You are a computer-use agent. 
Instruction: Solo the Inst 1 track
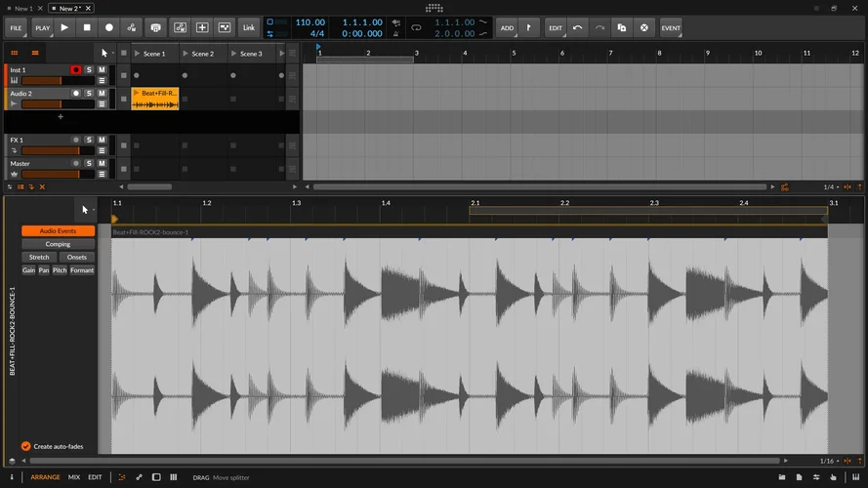[89, 70]
